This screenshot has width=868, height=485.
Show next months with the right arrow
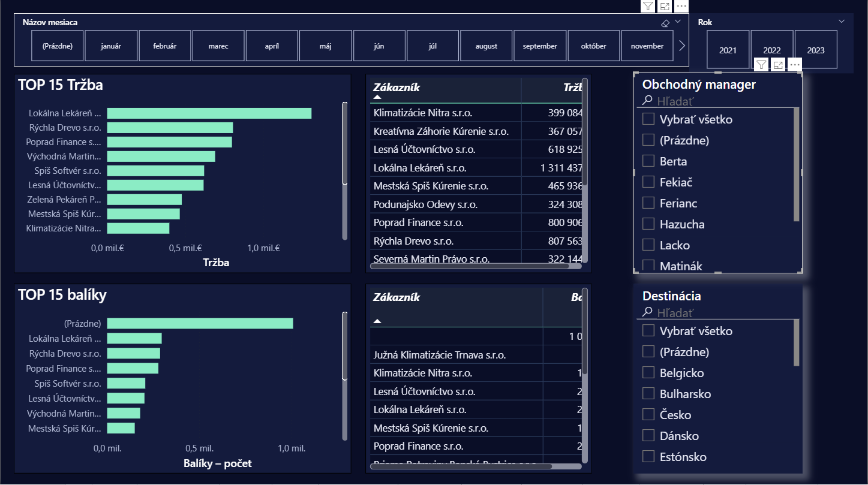click(682, 46)
